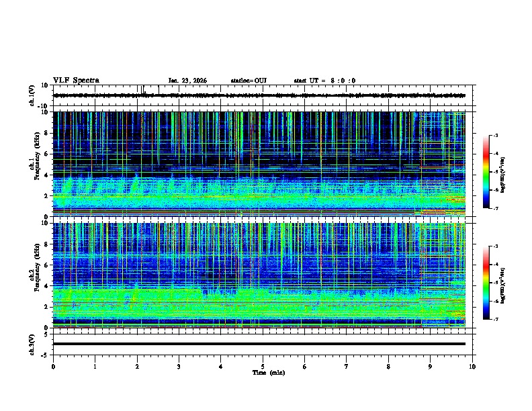This screenshot has width=532, height=411.
Task: Click the ch.1 colorbar log(PSD) units label
Action: point(502,175)
